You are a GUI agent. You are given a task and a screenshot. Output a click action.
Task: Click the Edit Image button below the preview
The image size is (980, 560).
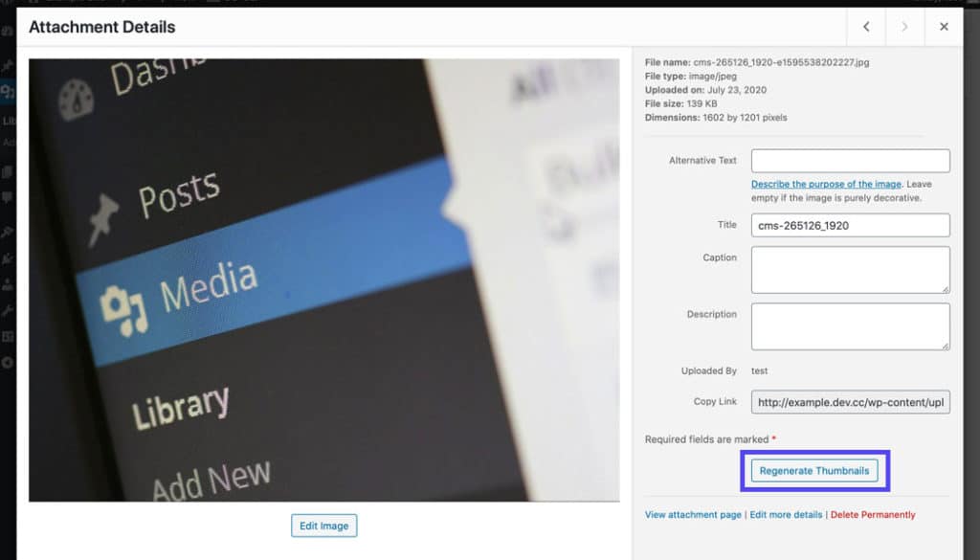[323, 525]
